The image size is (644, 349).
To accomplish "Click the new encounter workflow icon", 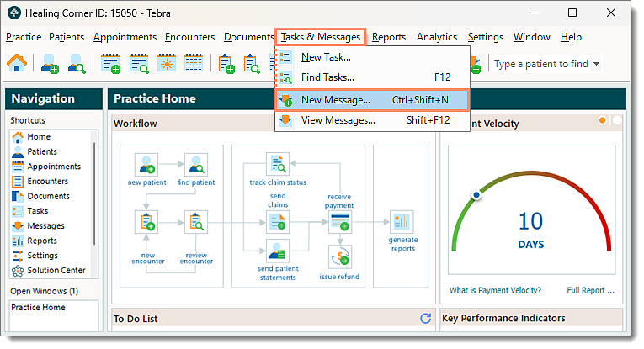I will click(x=146, y=222).
